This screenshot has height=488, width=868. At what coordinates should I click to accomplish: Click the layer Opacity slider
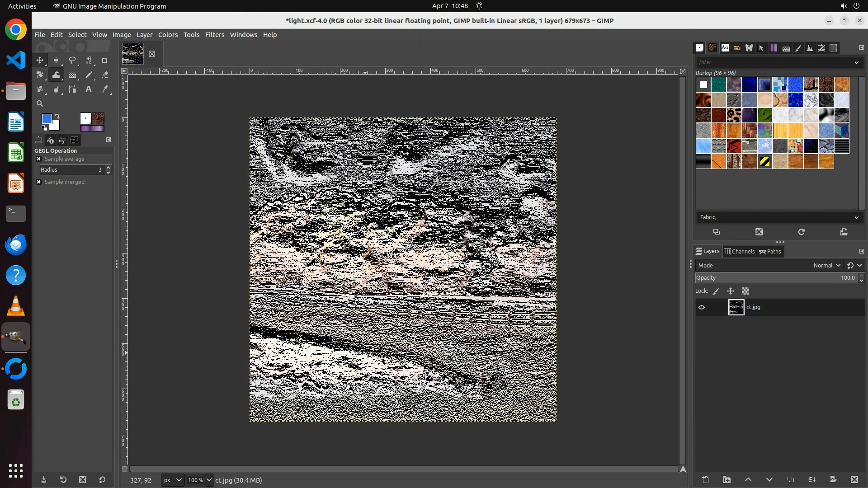tap(775, 278)
